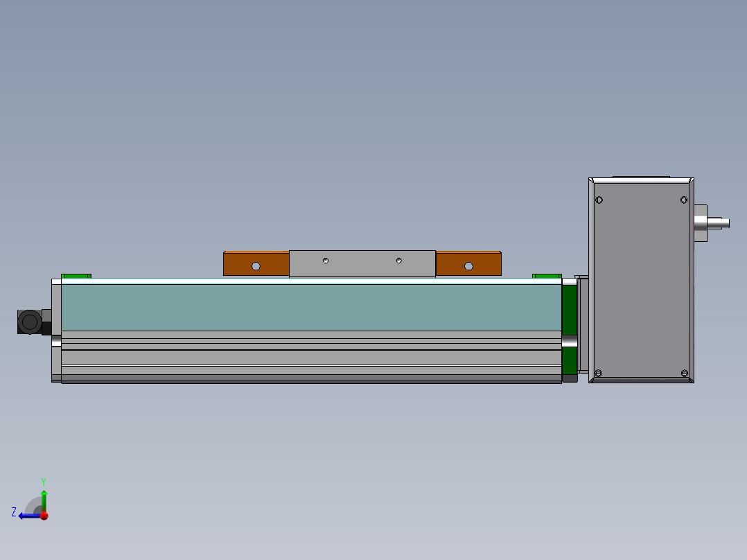Click the top-left screw on the motor cover
The image size is (747, 560).
click(x=599, y=200)
